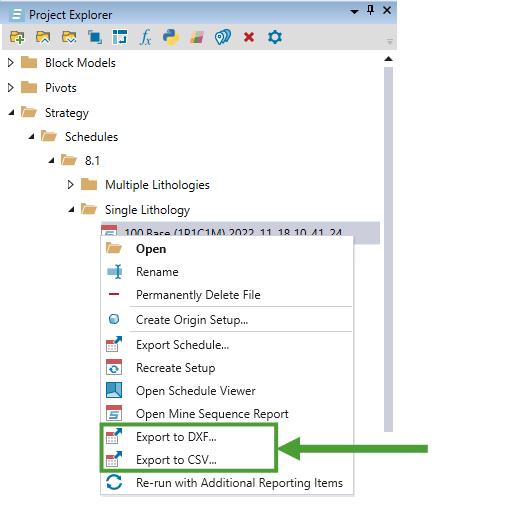Open the Project Explorer panel dropdown arrow

(x=354, y=11)
